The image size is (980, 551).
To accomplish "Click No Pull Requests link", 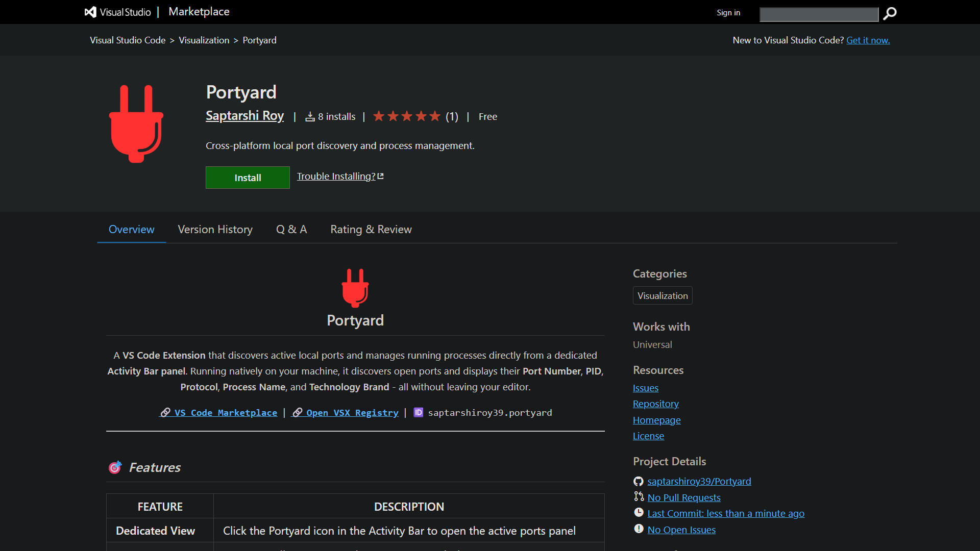I will (684, 498).
